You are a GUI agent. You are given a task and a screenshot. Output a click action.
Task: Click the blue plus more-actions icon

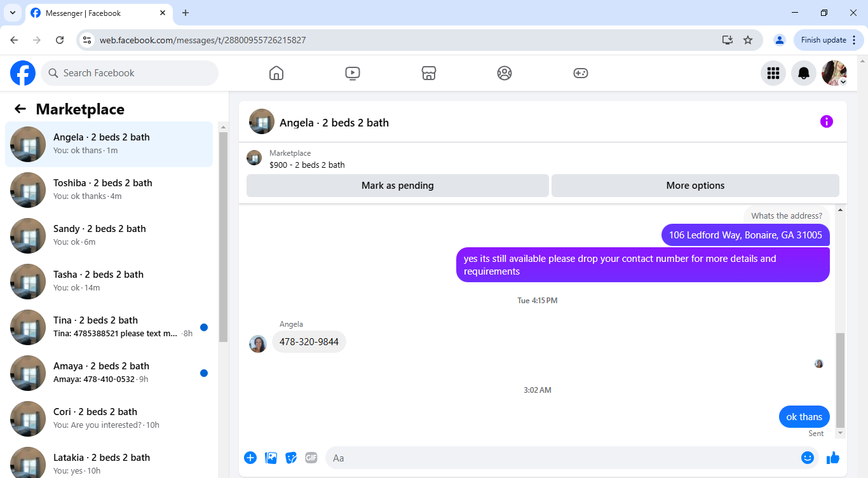point(250,458)
